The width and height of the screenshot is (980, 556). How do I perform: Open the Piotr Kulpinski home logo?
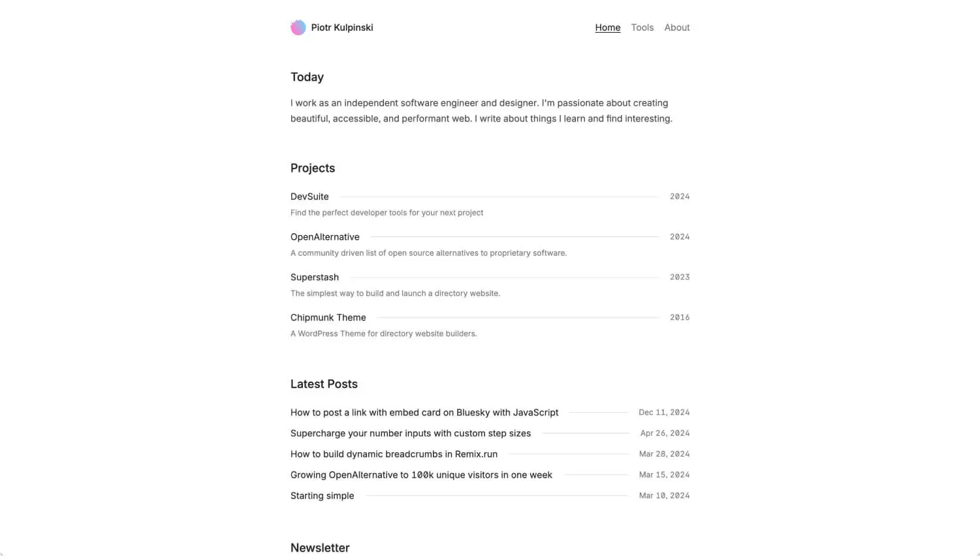(x=341, y=27)
